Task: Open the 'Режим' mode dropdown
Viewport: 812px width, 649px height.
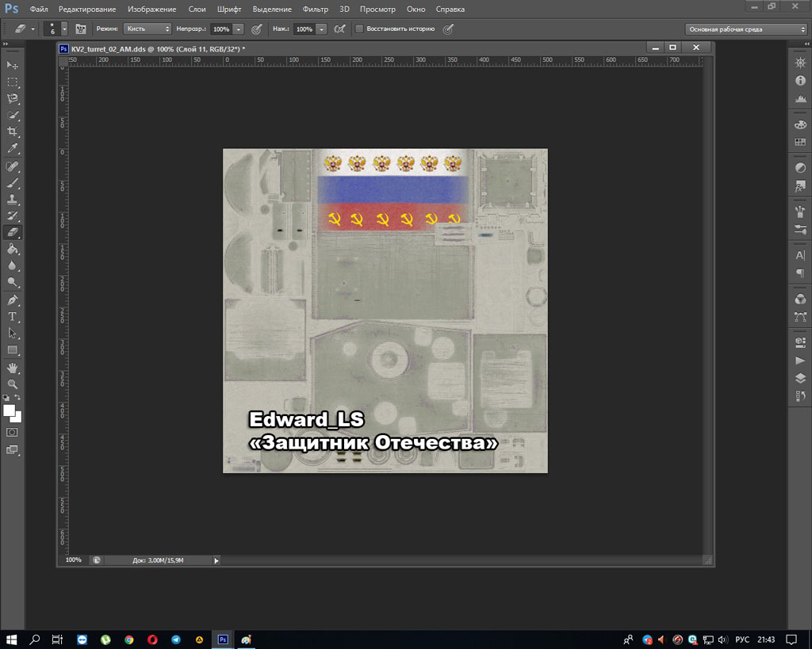Action: tap(147, 29)
